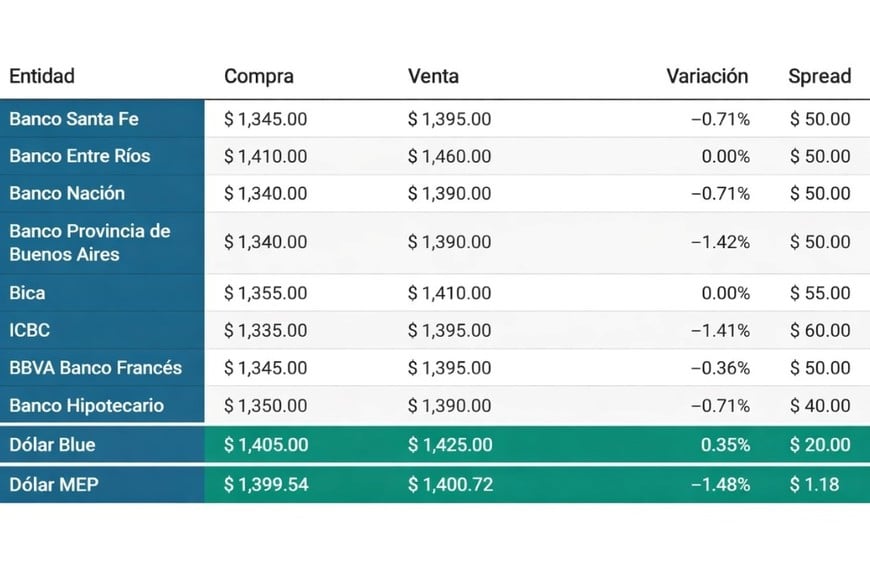Click the Compra column header
Image resolution: width=870 pixels, height=578 pixels.
(x=257, y=76)
